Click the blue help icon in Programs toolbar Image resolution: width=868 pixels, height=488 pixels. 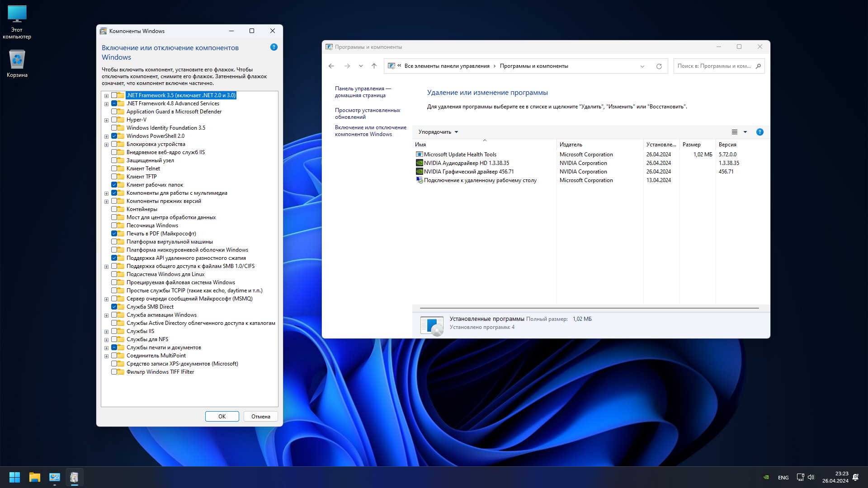[x=759, y=132]
